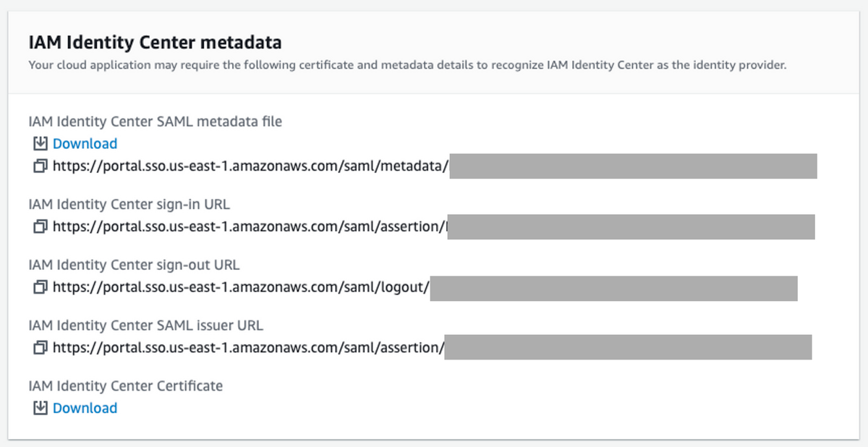Click the SAML metadata file download icon
The image size is (868, 447).
coord(41,143)
